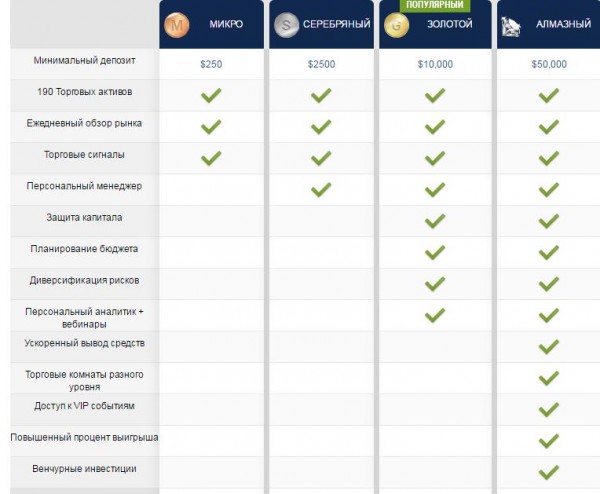Click Микро checkmark for Торговые сигналы

[x=211, y=158]
